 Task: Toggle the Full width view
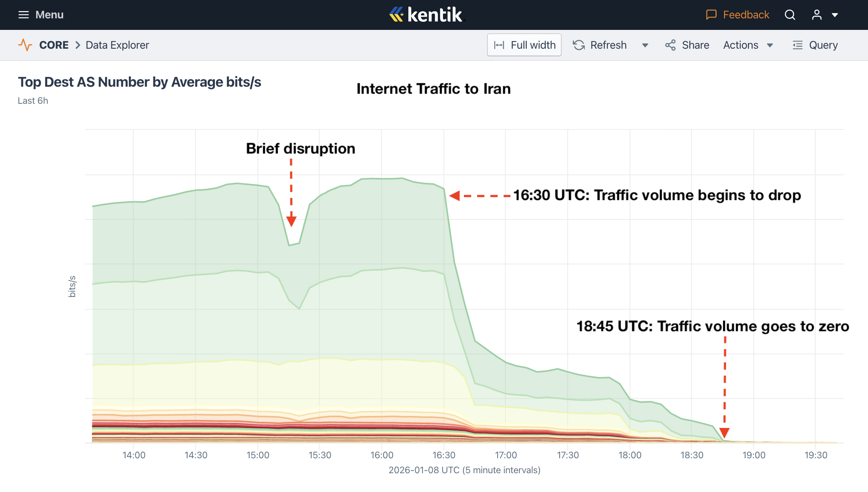[x=524, y=45]
